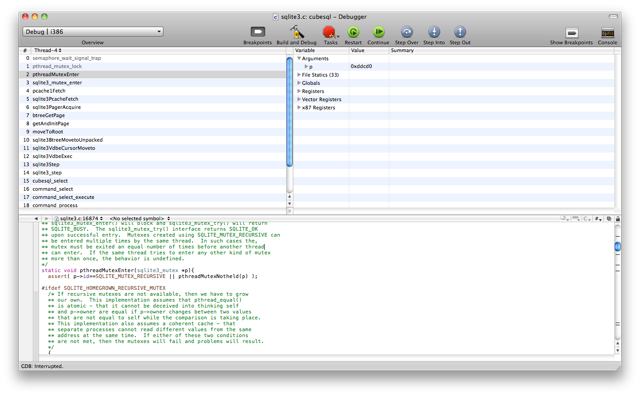
Task: Select stack frame sqlite3_step
Action: tap(153, 172)
